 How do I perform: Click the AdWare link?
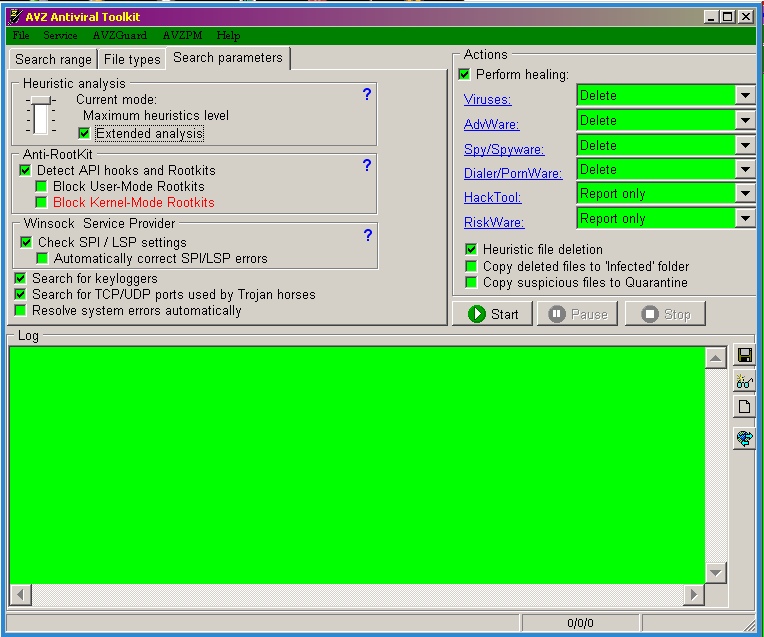coord(492,124)
